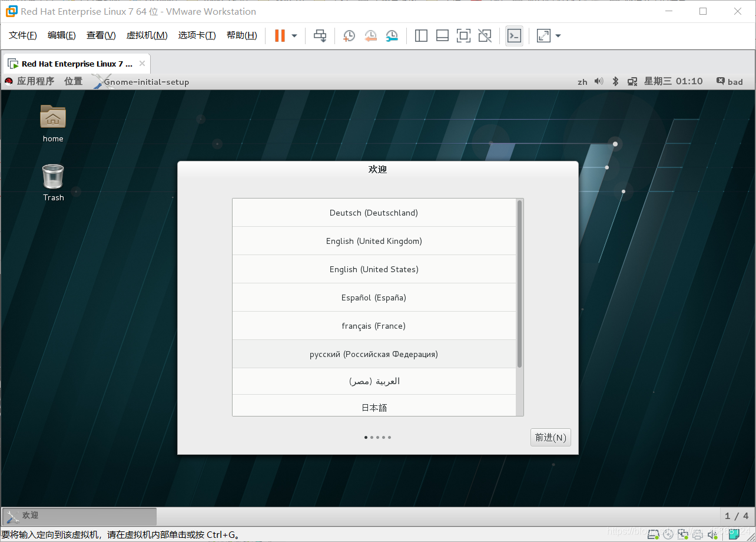Viewport: 756px width, 542px height.
Task: Click the 欢迎 taskbar window button
Action: coord(79,516)
